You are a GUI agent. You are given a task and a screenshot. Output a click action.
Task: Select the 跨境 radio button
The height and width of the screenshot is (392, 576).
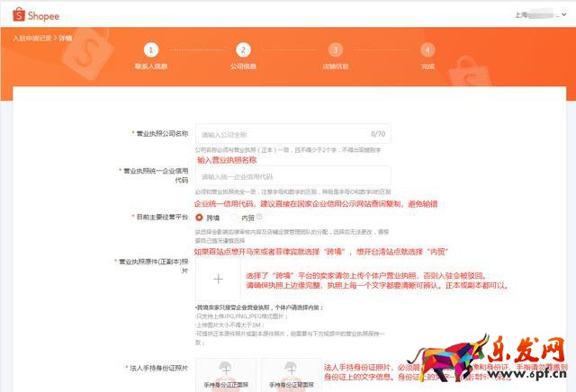point(200,218)
